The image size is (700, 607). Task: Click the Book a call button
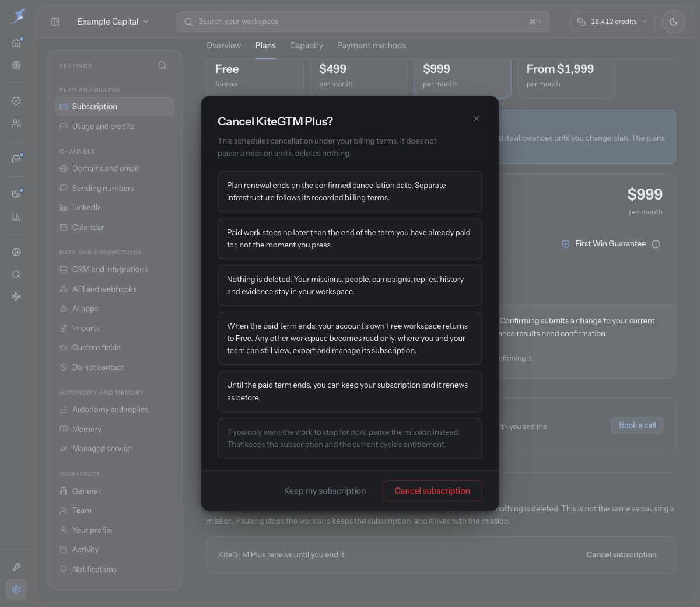[x=638, y=425]
